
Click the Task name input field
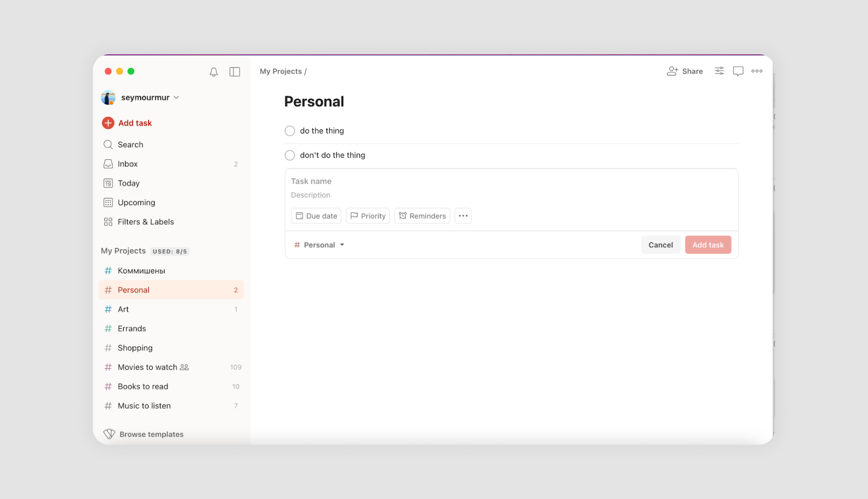511,181
